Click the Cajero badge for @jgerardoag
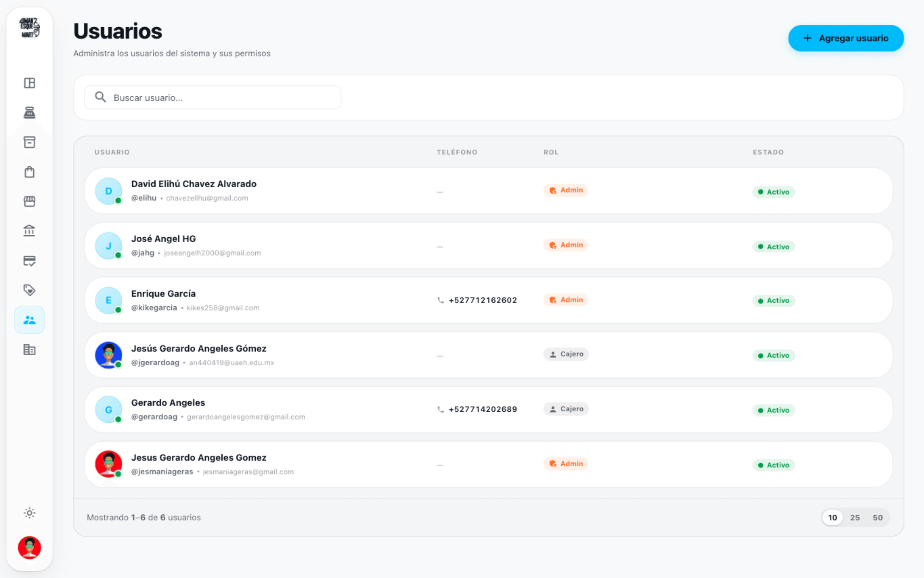Viewport: 924px width, 578px height. 566,355
